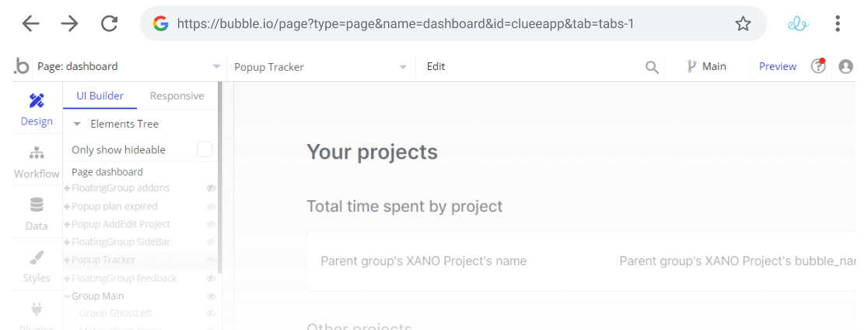Enable Only show hideable checkbox

click(x=205, y=149)
